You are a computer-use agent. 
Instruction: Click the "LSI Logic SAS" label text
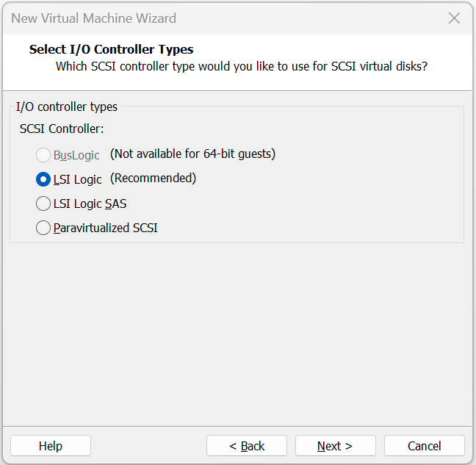coord(90,203)
